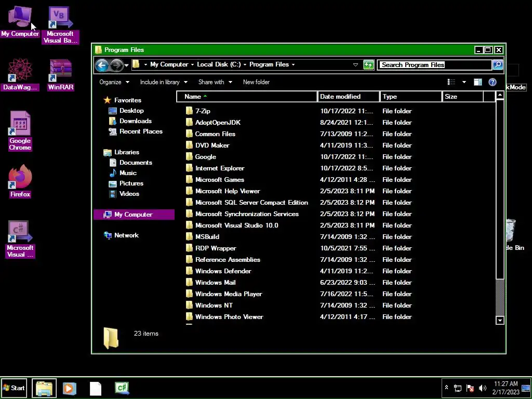The width and height of the screenshot is (532, 399).
Task: Click the Back navigation arrow
Action: tap(102, 65)
